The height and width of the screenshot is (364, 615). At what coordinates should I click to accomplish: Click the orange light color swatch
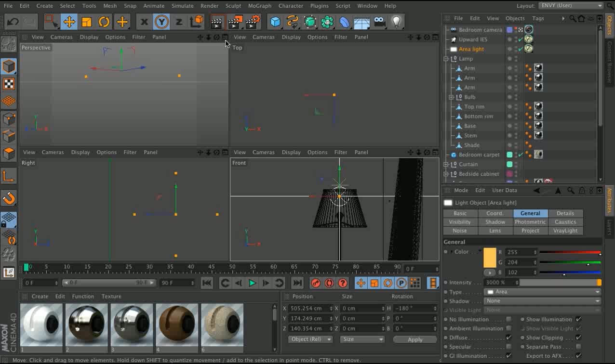pos(490,258)
